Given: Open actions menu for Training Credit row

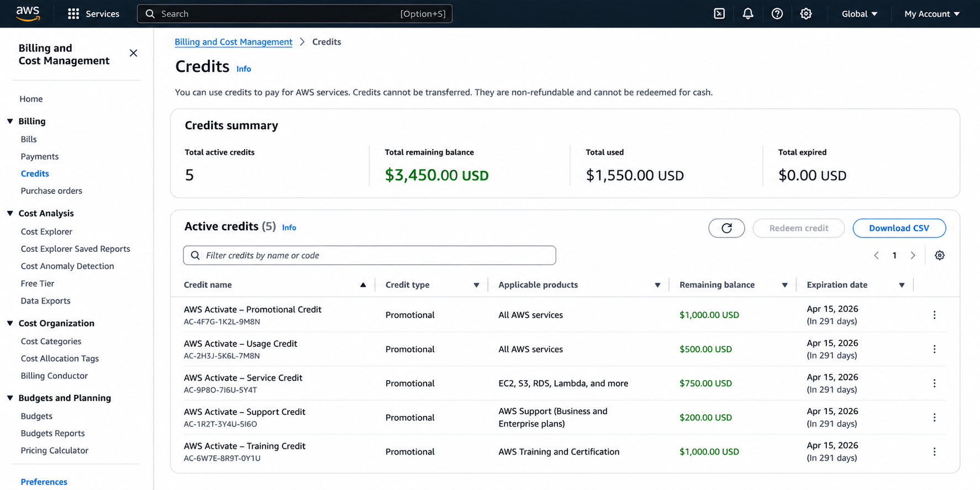Looking at the screenshot, I should coord(934,452).
